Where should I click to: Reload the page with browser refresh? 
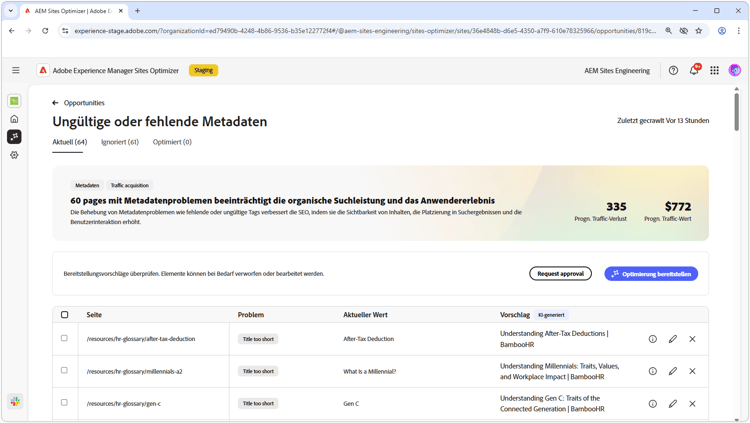pyautogui.click(x=45, y=31)
